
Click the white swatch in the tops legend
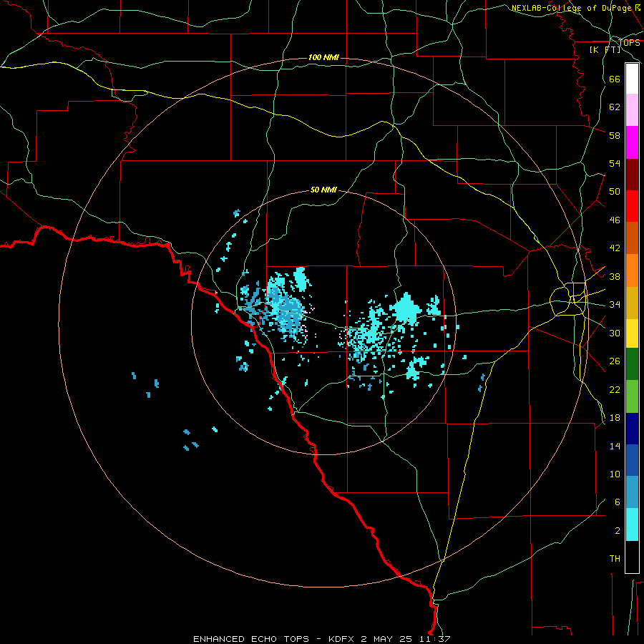pos(632,79)
